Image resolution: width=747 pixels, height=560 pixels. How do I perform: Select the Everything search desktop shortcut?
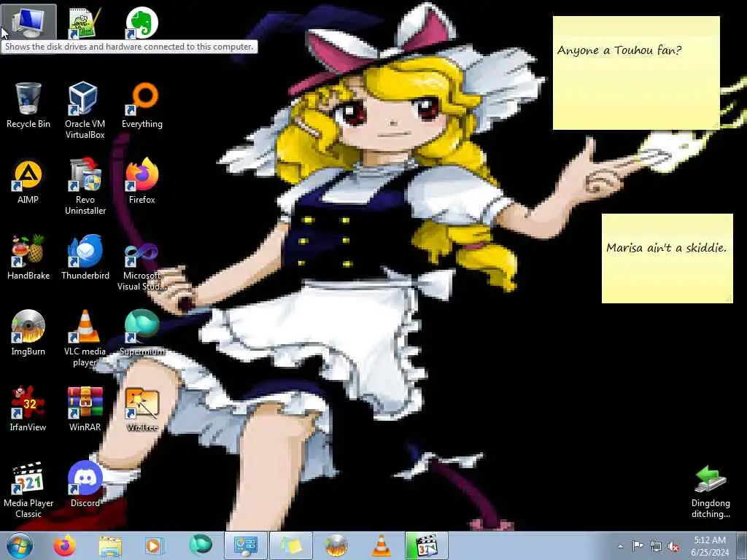pos(142,105)
